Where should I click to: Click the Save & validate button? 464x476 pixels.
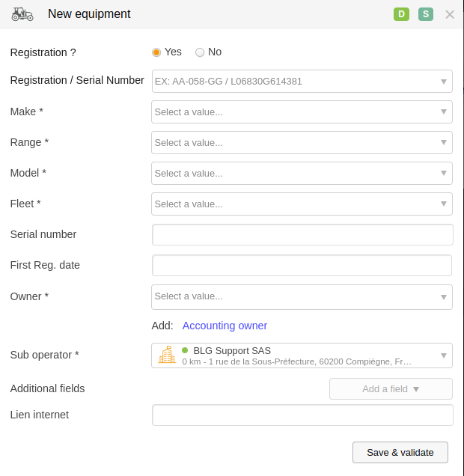[400, 452]
